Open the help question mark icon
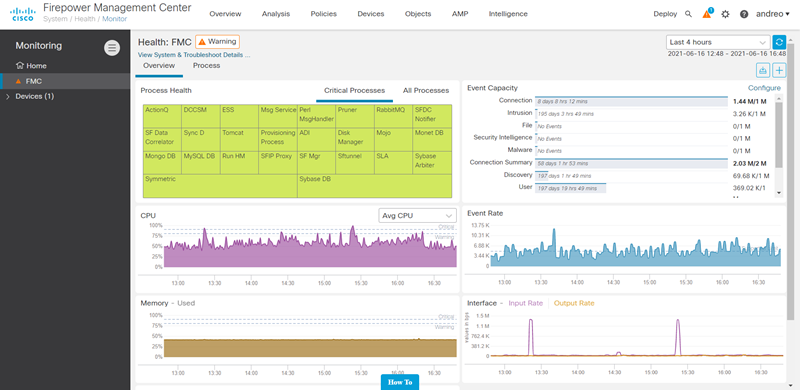 click(744, 14)
